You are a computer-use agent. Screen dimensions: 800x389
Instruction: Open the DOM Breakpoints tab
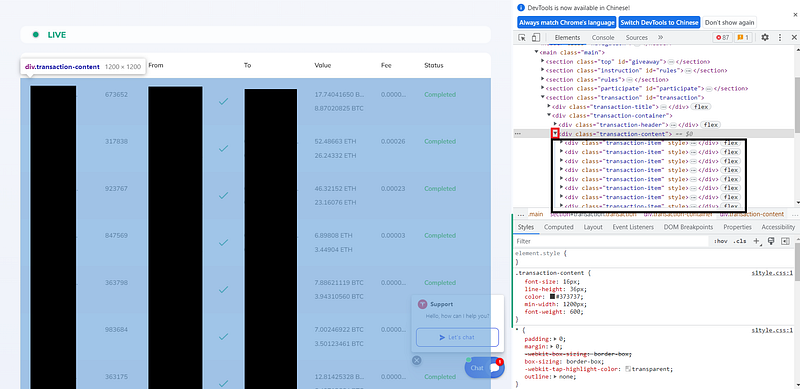tap(688, 227)
